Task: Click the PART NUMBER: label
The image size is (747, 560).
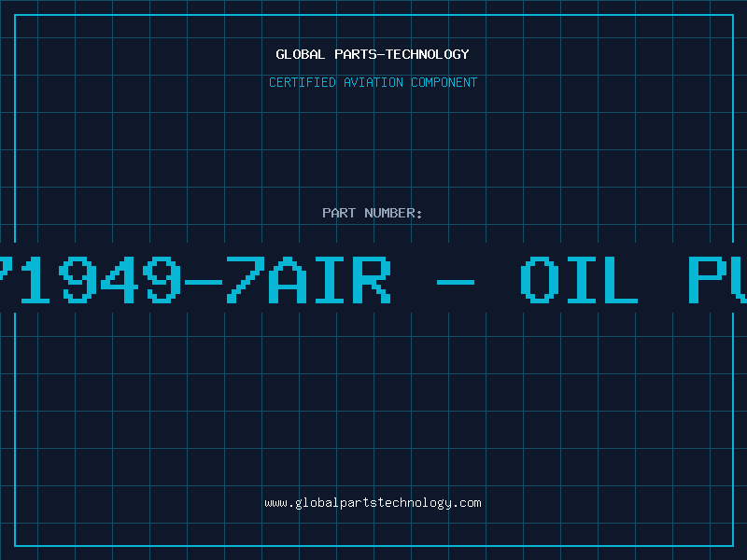Action: point(373,213)
